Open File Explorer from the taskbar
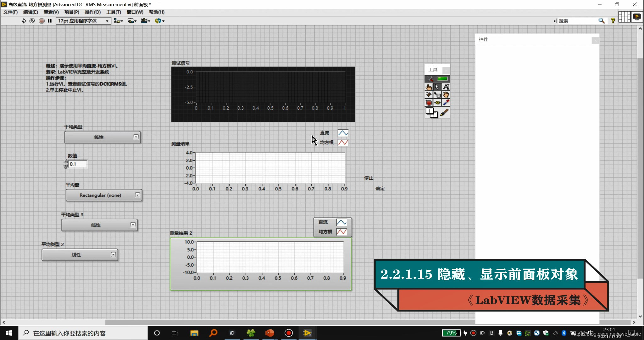Viewport: 644px width, 340px height. click(x=194, y=333)
